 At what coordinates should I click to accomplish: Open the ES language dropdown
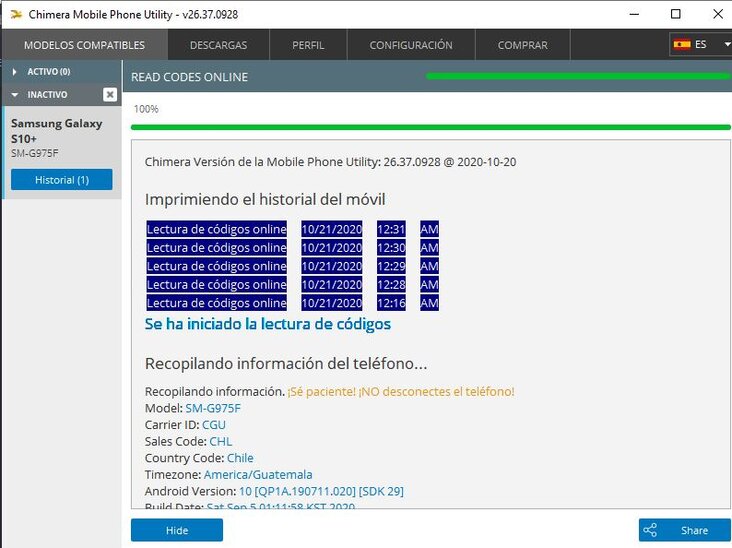700,44
